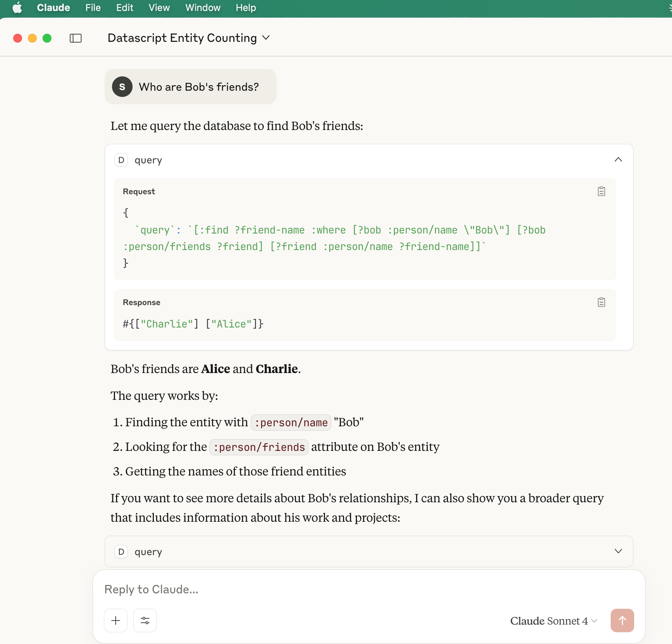Toggle the sidebar panel icon

(76, 38)
